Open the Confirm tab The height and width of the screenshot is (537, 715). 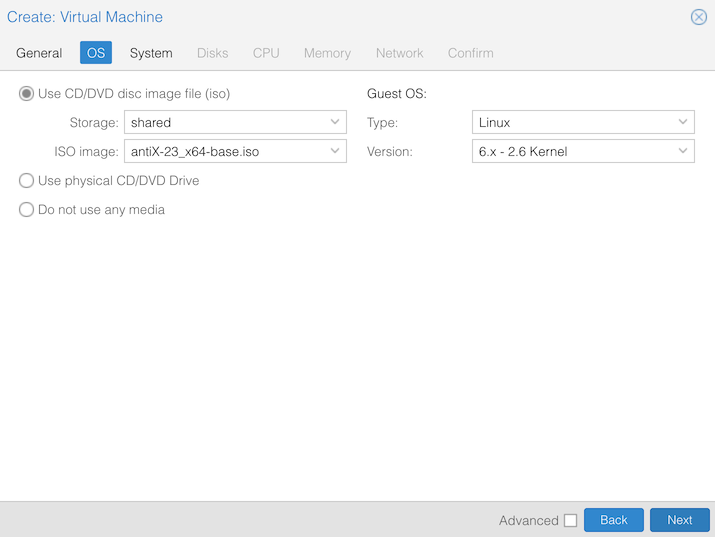pyautogui.click(x=470, y=53)
